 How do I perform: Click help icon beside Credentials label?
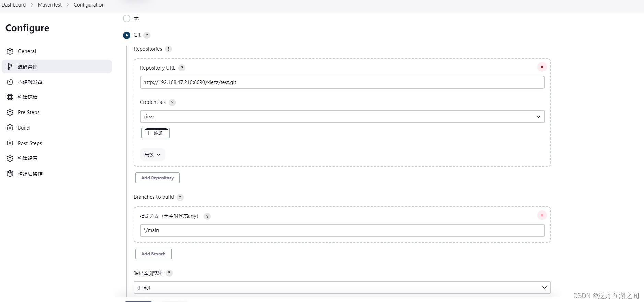pos(172,102)
